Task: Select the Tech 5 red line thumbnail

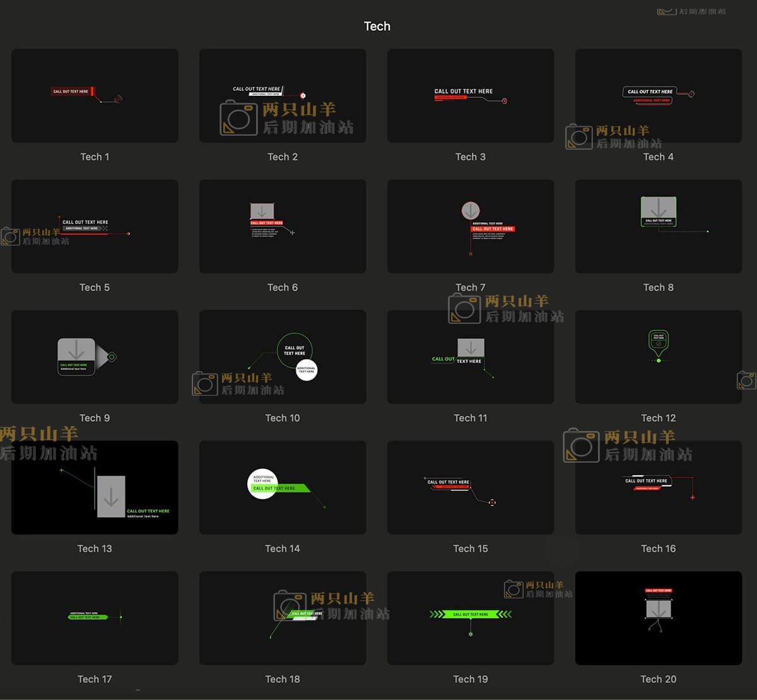Action: pos(95,227)
